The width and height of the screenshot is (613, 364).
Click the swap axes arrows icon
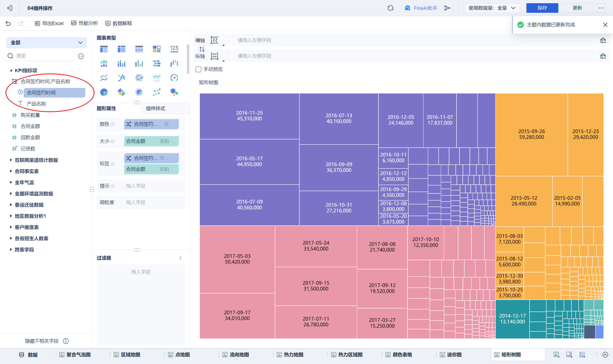point(202,49)
